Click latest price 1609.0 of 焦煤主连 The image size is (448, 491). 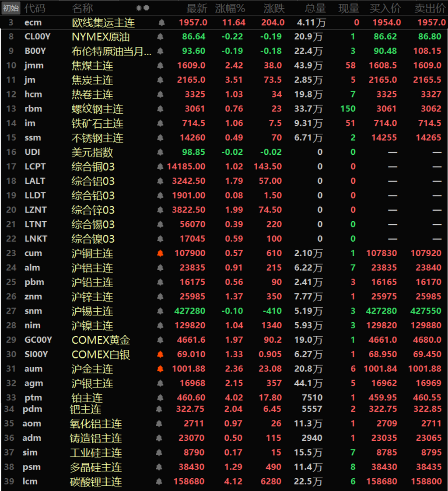pos(191,66)
